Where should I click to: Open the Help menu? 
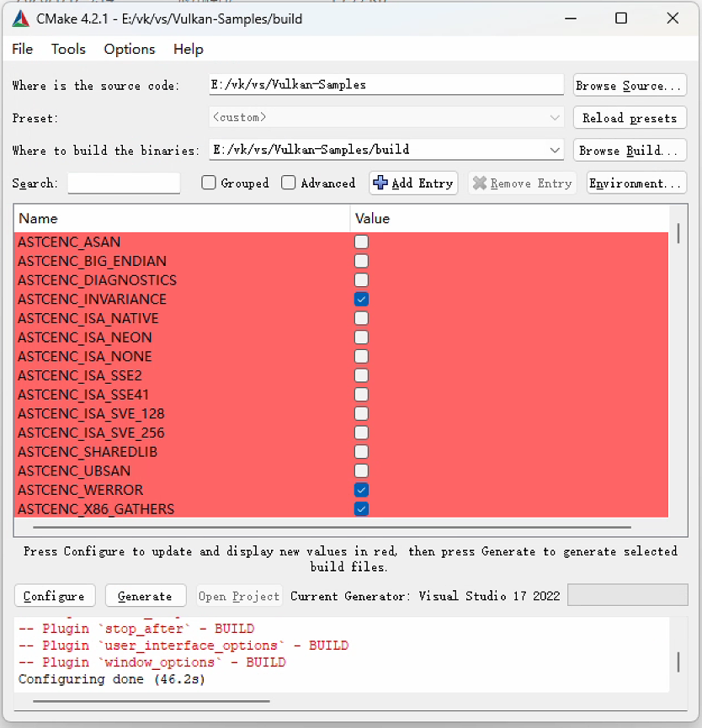pyautogui.click(x=188, y=49)
